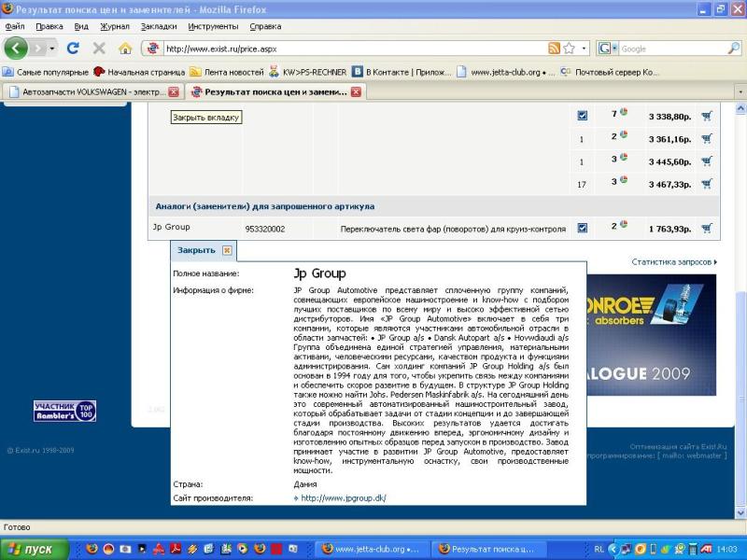Click the pie chart icon in 3 361,16р. row
Image resolution: width=747 pixels, height=560 pixels.
click(x=623, y=134)
